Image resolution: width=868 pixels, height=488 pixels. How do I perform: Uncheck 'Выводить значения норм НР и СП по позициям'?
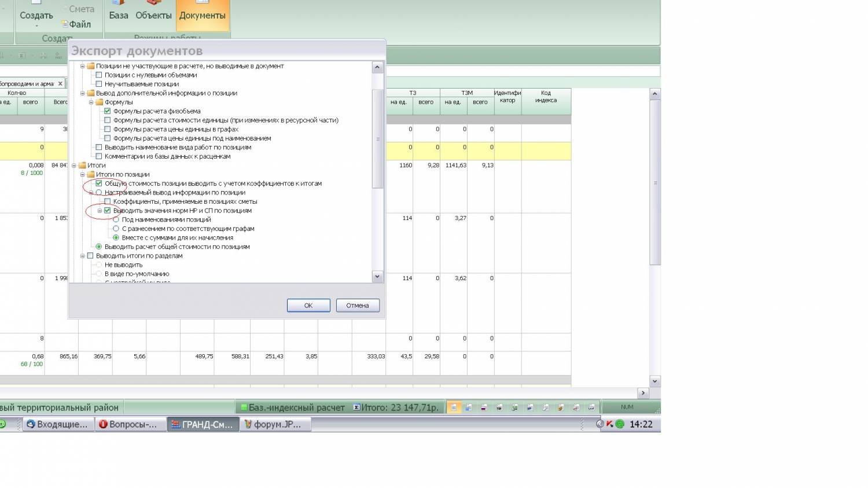108,211
